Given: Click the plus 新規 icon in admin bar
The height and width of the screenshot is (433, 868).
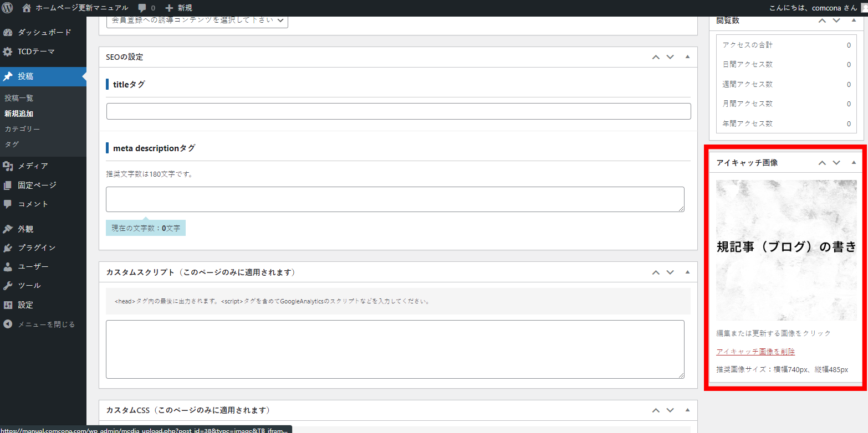Looking at the screenshot, I should pos(170,8).
